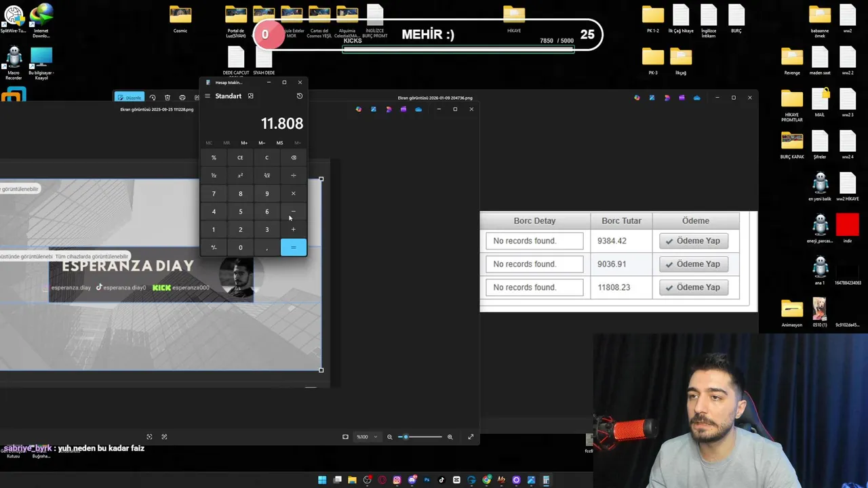This screenshot has height=488, width=868.
Task: Select the Revenge folder on desktop
Action: (792, 61)
